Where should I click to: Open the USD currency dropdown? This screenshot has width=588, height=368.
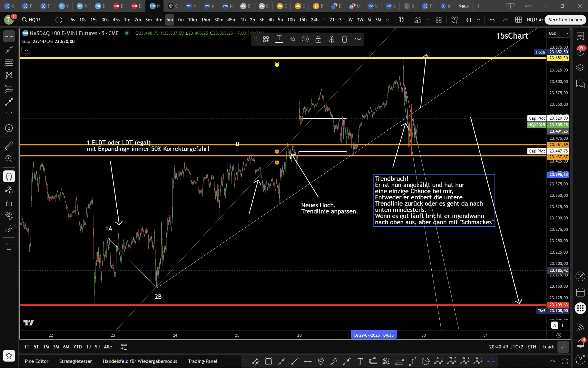[558, 33]
